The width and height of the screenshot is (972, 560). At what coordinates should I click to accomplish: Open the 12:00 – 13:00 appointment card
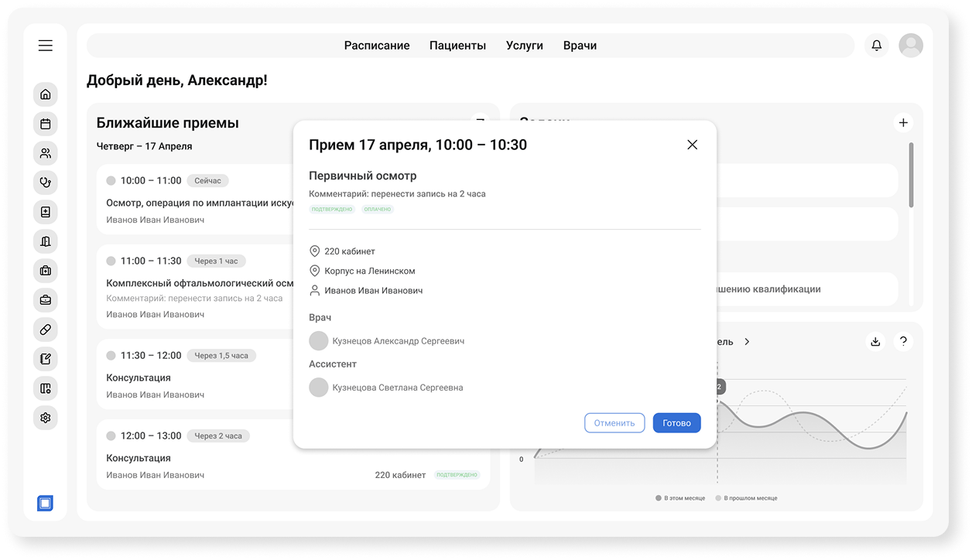click(293, 455)
